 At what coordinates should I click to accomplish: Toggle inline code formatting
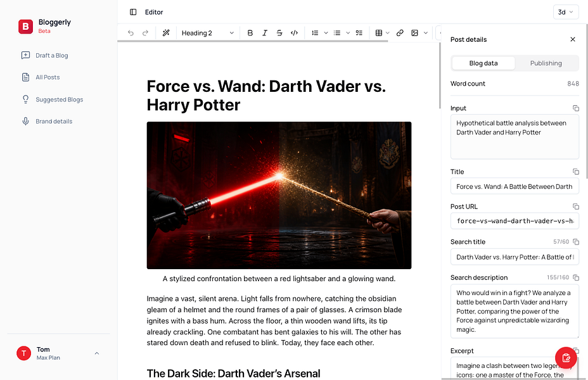295,33
